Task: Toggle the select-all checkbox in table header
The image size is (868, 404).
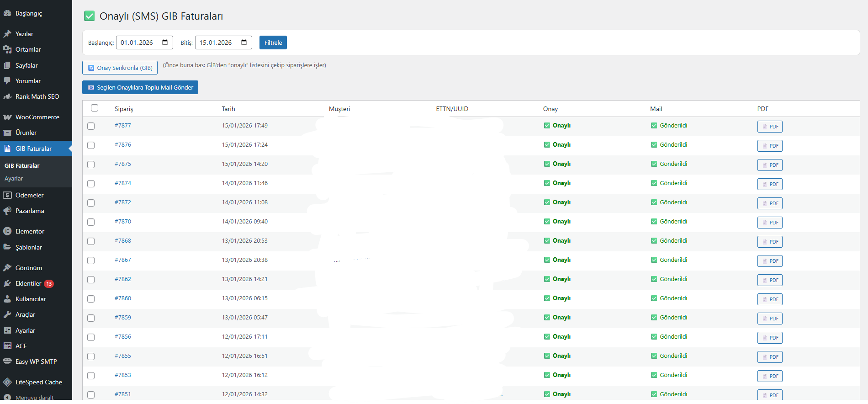Action: [95, 108]
